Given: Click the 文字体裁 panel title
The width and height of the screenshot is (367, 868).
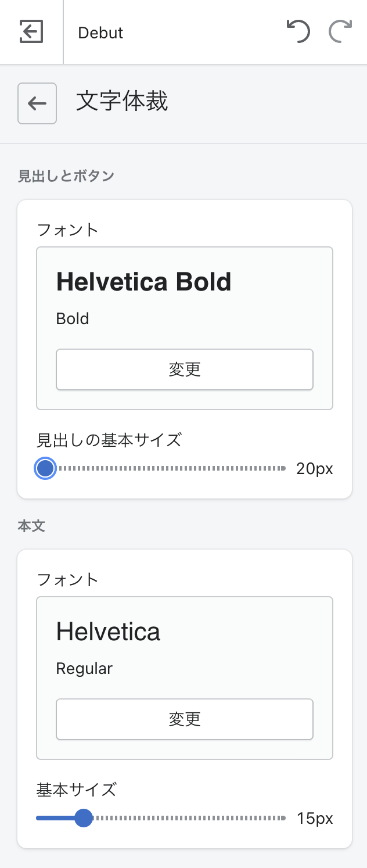Looking at the screenshot, I should pyautogui.click(x=122, y=102).
